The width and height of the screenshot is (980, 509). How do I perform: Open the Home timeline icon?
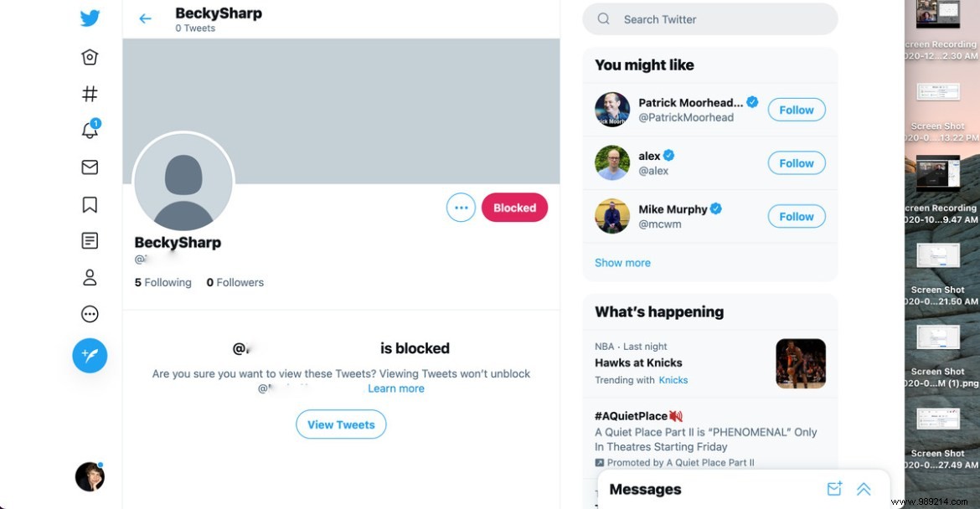90,56
